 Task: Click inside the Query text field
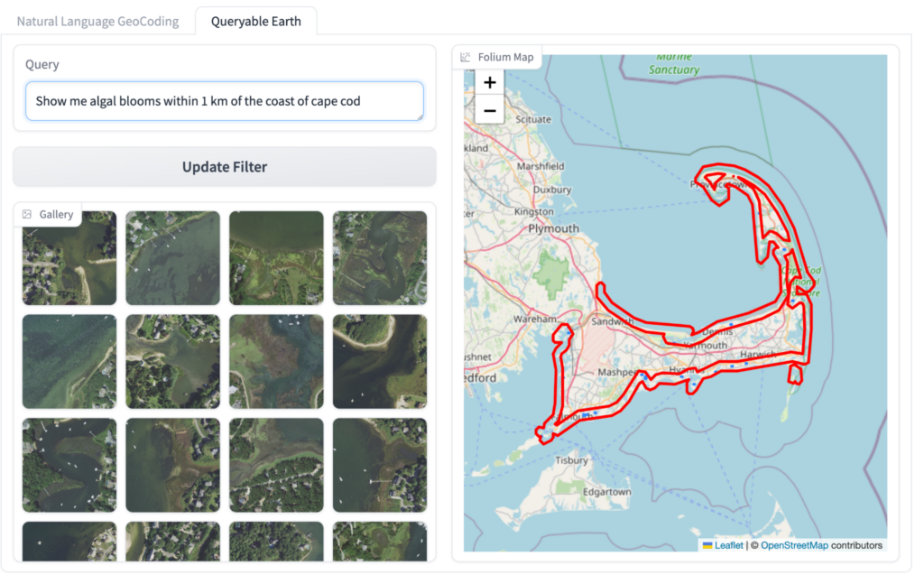point(224,101)
